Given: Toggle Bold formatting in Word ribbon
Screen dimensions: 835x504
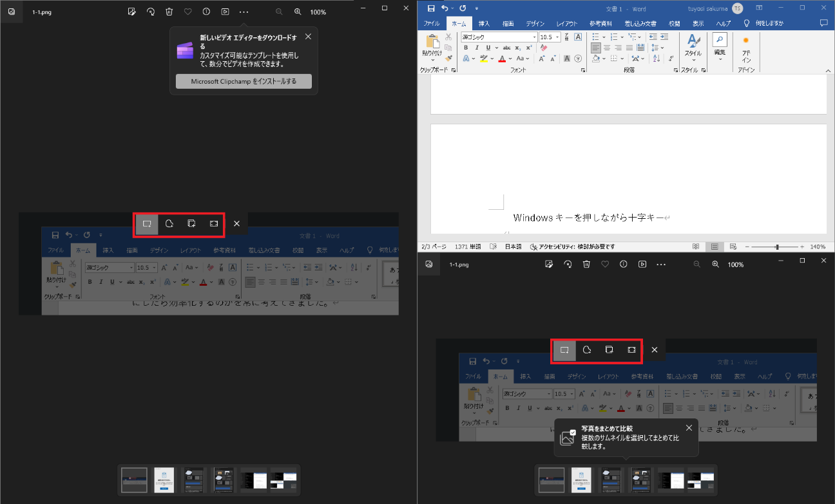Looking at the screenshot, I should 466,48.
